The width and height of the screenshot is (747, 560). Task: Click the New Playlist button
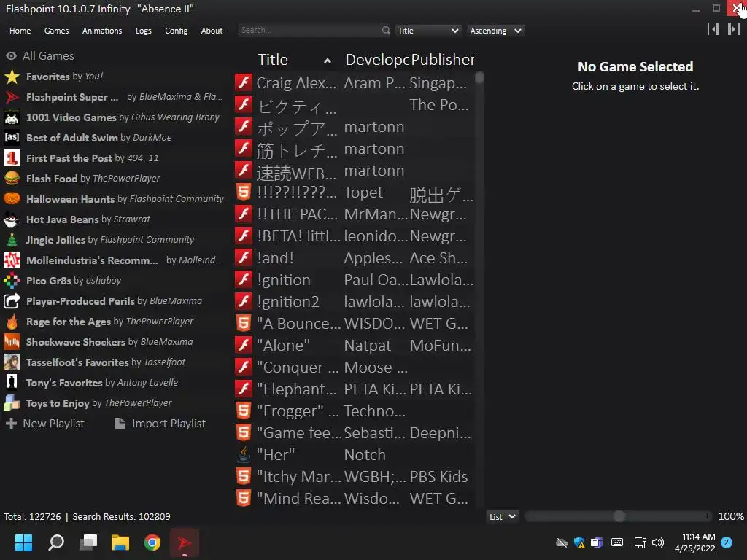45,424
